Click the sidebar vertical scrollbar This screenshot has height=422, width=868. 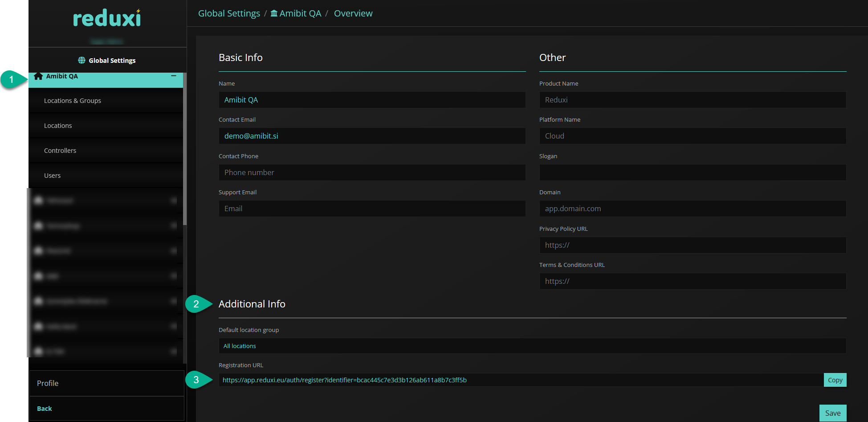pos(185,152)
